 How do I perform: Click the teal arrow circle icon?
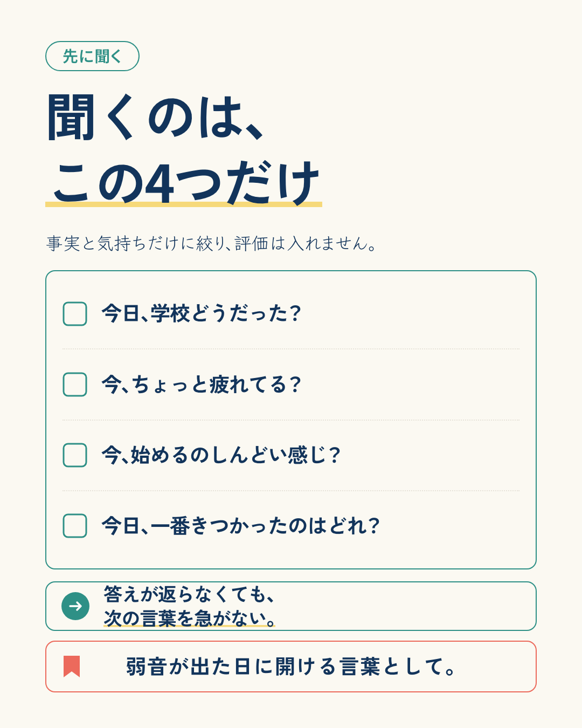click(x=75, y=606)
